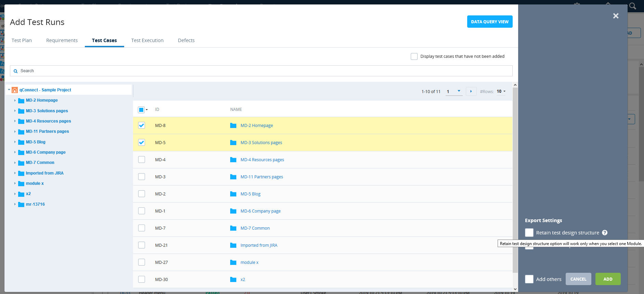Click folder icon in MD-2 Homepage table row
Viewport: 644px width, 294px height.
(x=233, y=126)
